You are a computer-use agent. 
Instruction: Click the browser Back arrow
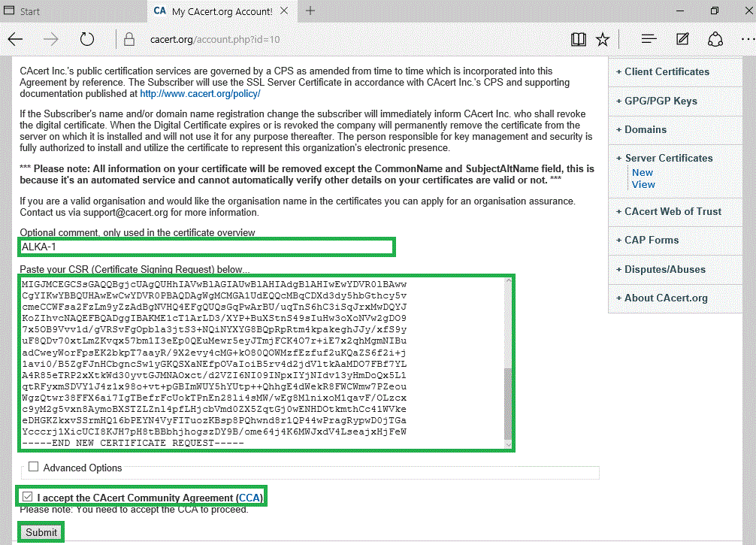click(x=15, y=39)
